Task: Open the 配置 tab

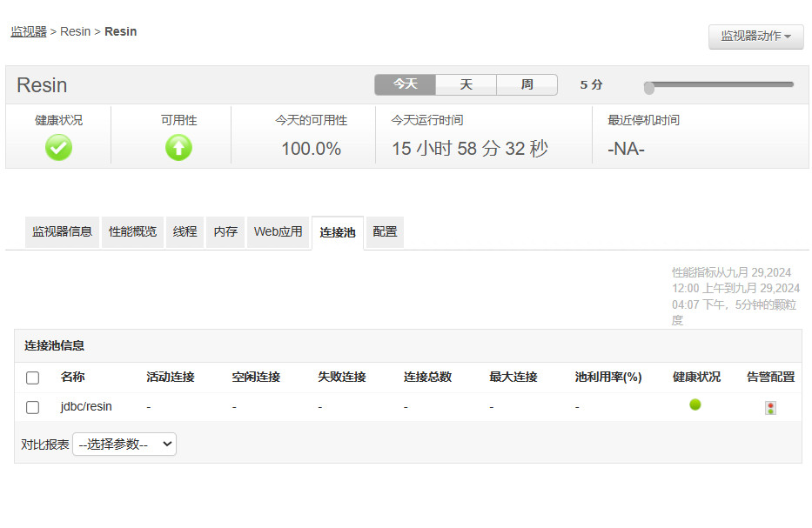Action: point(385,232)
